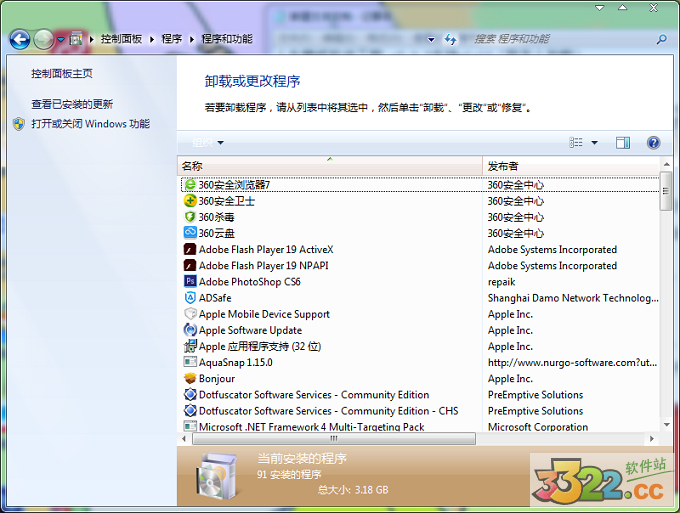Click 控制面板 in the breadcrumb path
The width and height of the screenshot is (680, 513).
tap(121, 39)
